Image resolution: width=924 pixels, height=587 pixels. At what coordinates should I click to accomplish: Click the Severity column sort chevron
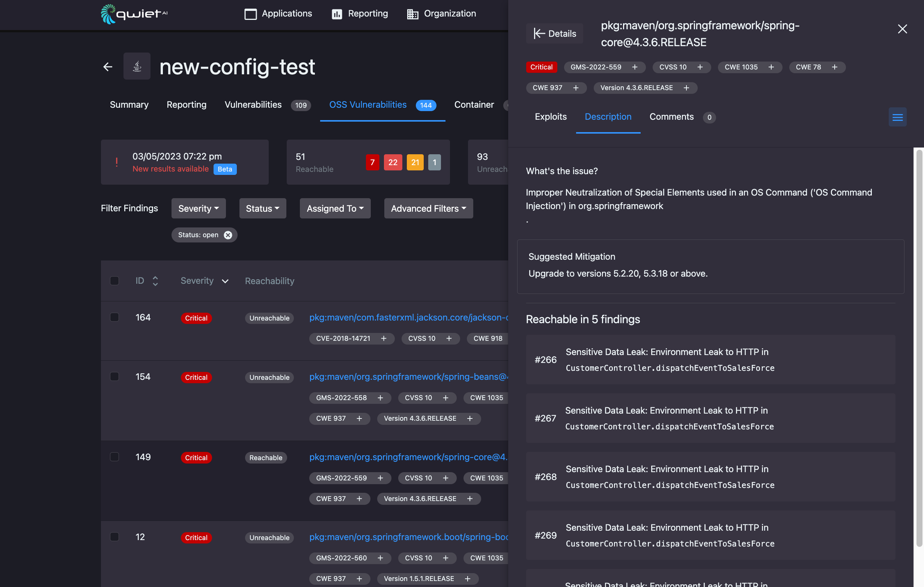coord(225,281)
